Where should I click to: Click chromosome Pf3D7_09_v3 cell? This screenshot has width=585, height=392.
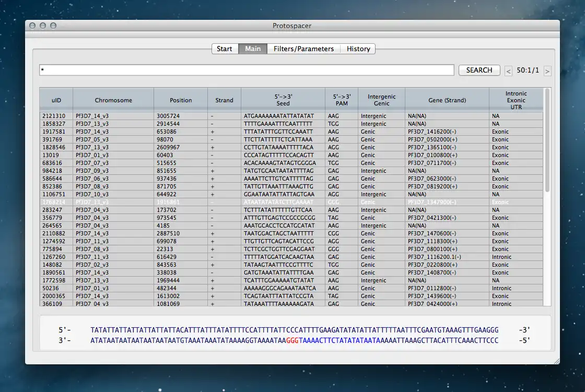coord(113,171)
